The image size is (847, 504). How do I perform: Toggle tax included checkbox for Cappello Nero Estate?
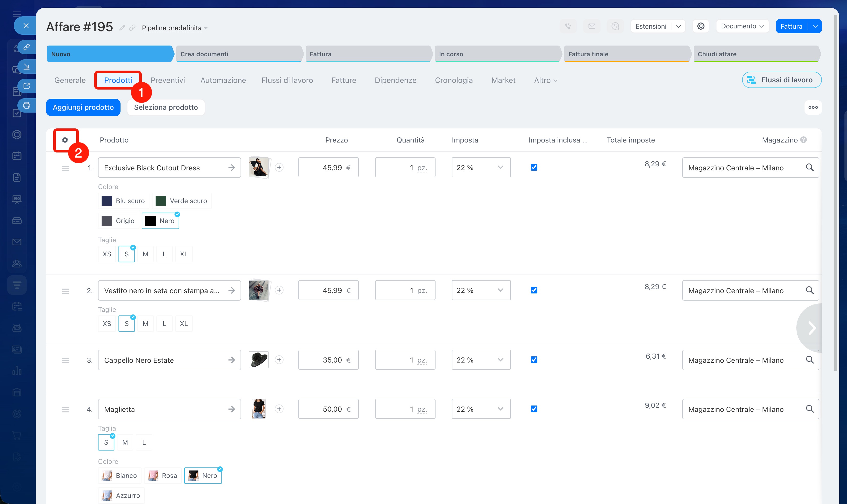tap(534, 360)
